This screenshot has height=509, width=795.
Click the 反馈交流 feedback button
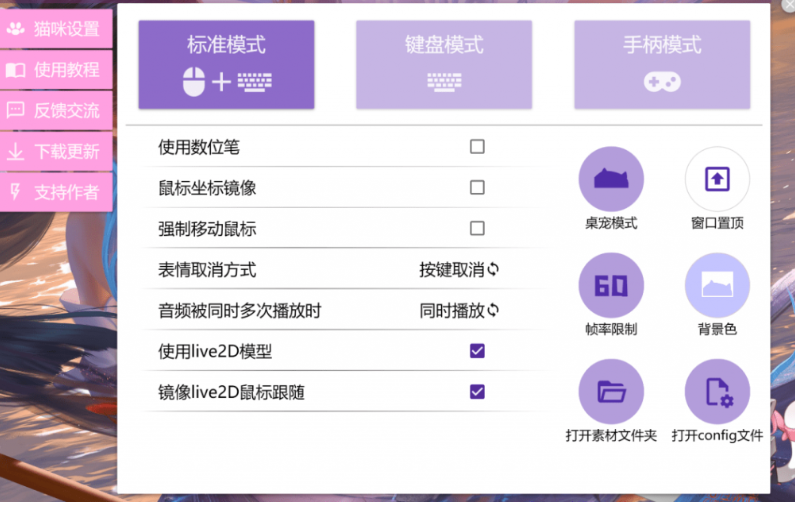(56, 111)
